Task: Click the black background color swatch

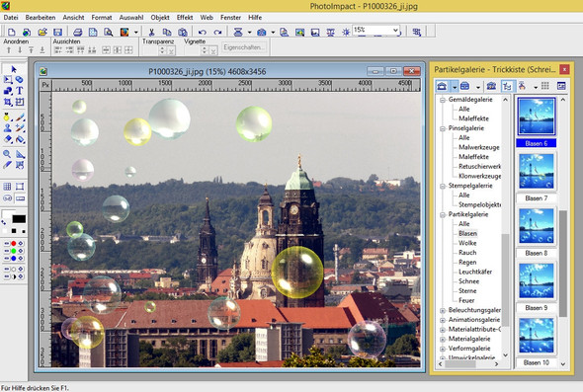Action: pos(19,219)
